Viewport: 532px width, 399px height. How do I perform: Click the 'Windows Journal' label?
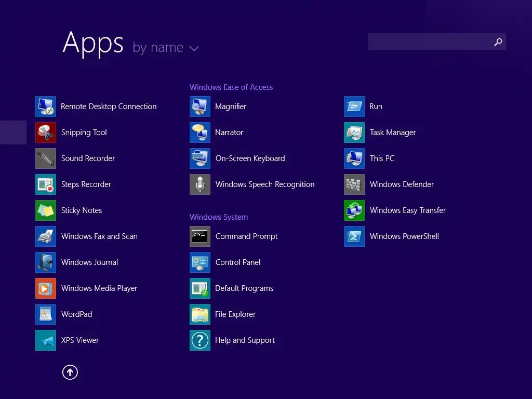coord(89,262)
